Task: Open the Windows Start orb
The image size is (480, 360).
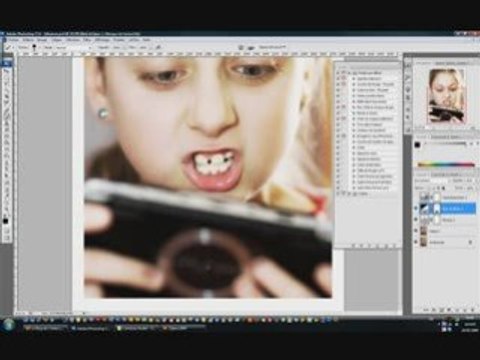Action: pos(9,324)
